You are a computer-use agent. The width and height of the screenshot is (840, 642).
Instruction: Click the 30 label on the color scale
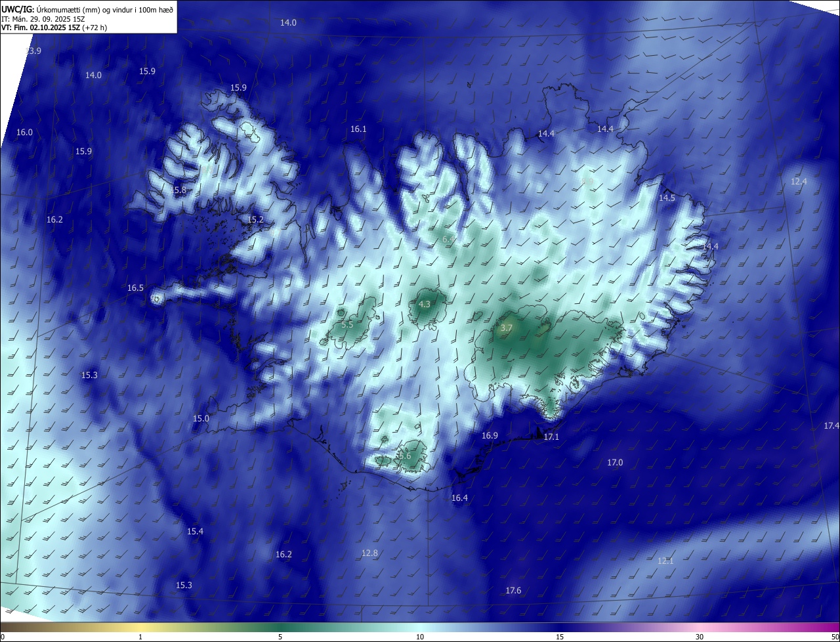tap(700, 637)
